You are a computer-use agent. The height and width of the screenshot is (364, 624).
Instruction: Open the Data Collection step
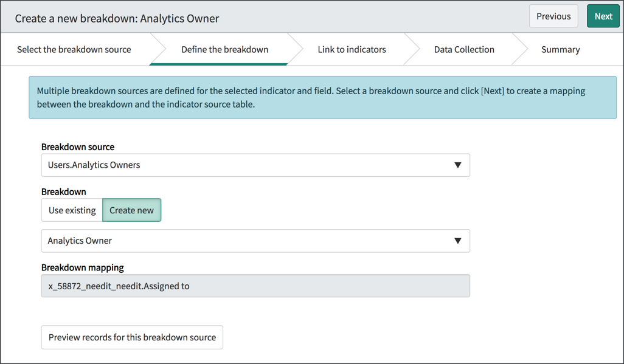(463, 49)
